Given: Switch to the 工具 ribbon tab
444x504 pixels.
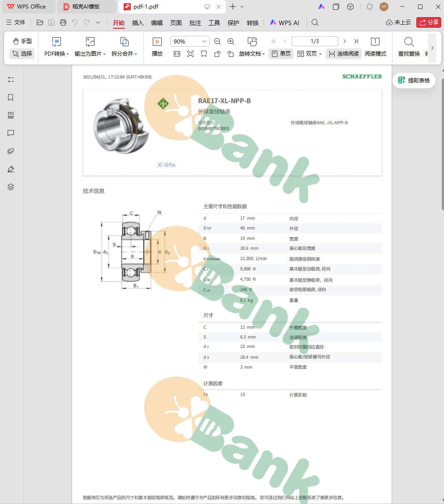Looking at the screenshot, I should 214,23.
